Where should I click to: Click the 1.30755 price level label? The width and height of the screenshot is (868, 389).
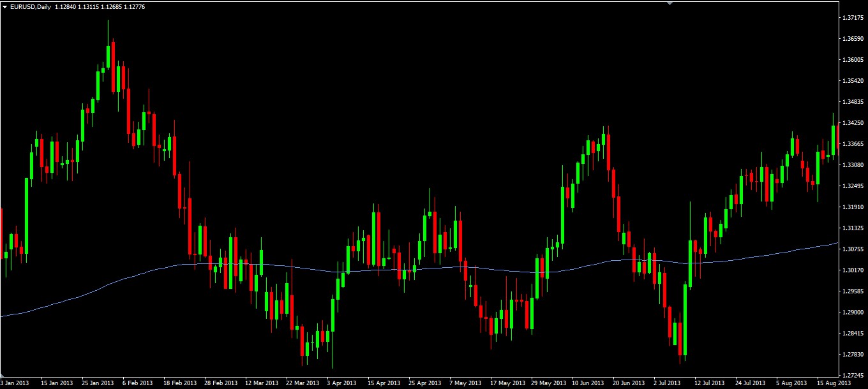[853, 249]
